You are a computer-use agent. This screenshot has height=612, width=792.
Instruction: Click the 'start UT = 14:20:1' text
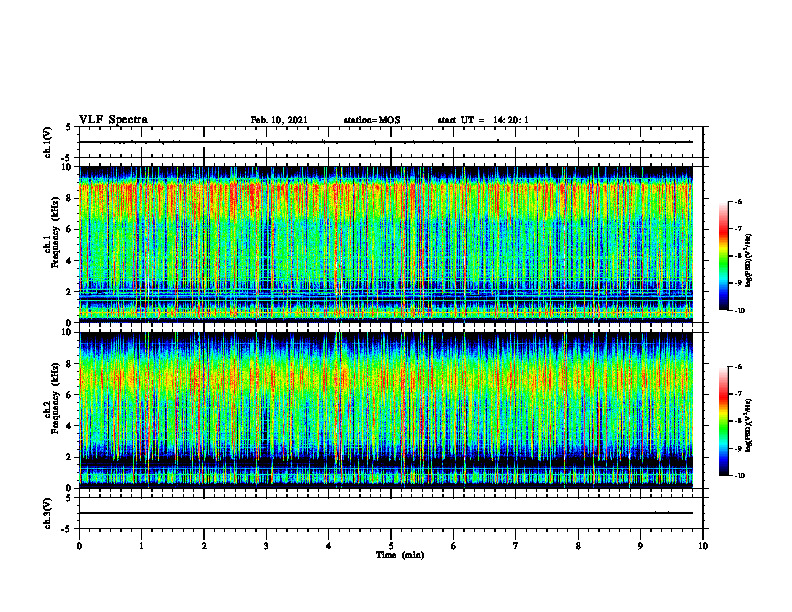click(x=483, y=120)
